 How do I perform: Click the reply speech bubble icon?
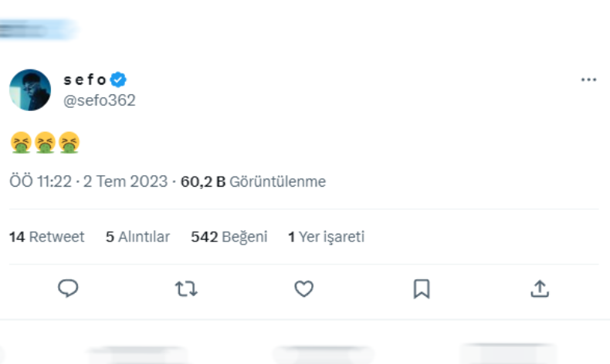(x=68, y=288)
